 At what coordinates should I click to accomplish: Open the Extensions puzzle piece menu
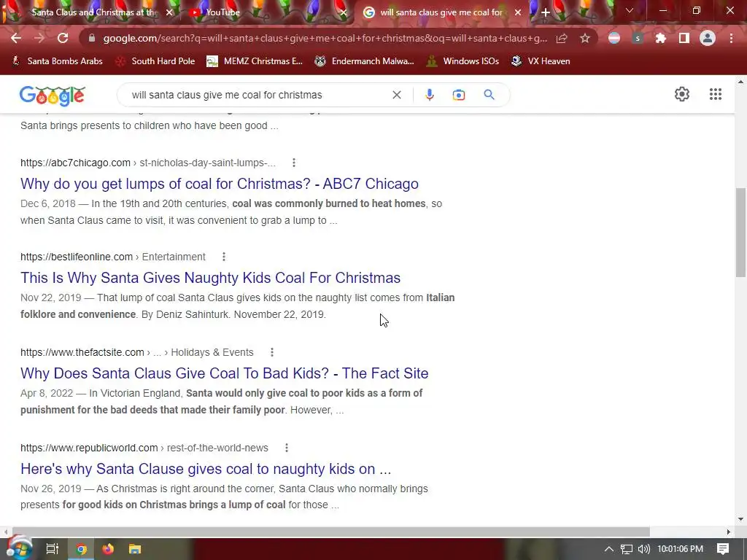(x=661, y=38)
